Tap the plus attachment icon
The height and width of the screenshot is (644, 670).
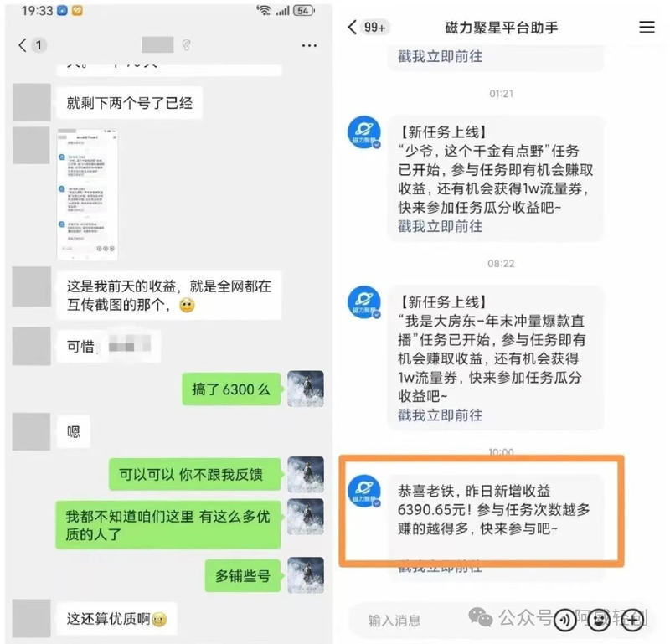point(632,620)
